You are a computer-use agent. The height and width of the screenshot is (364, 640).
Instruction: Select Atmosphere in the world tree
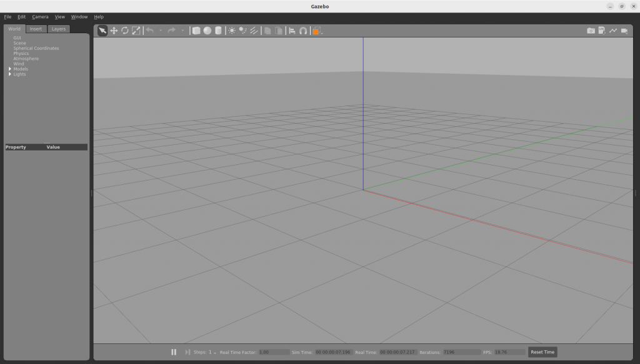click(x=26, y=59)
